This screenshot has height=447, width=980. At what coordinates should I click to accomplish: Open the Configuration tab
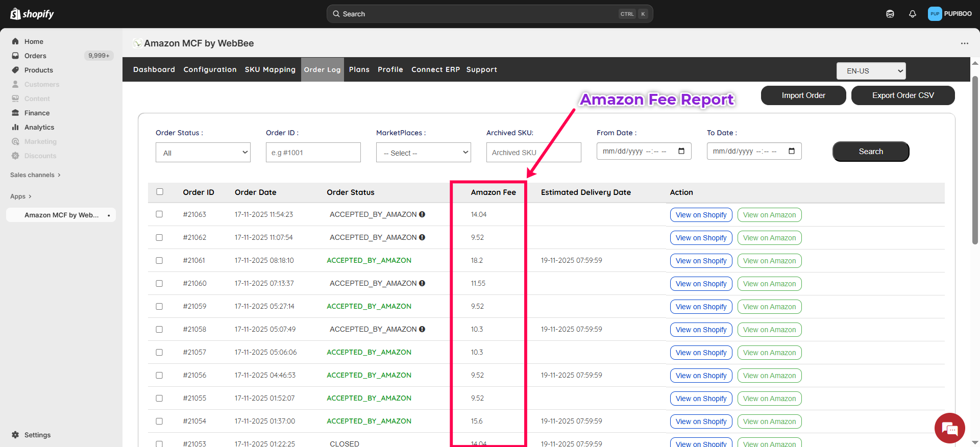[x=210, y=69]
